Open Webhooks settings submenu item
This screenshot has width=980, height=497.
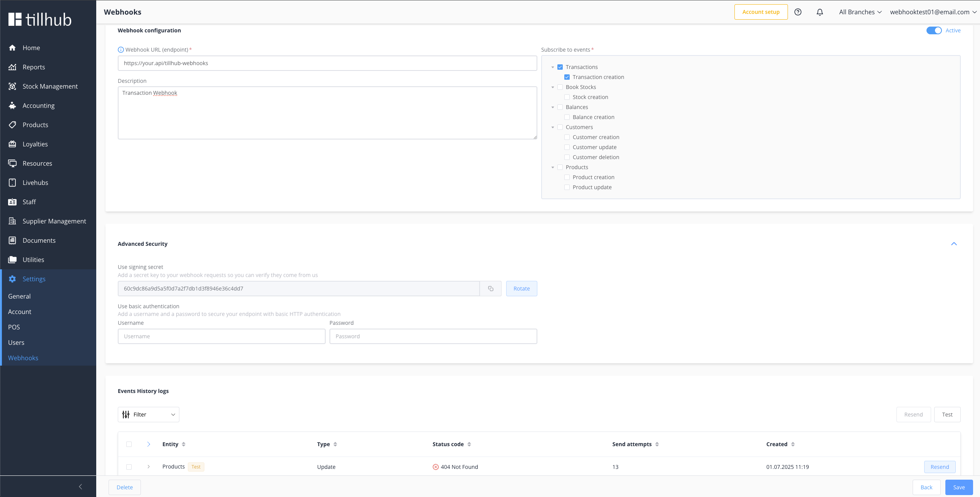click(x=23, y=358)
